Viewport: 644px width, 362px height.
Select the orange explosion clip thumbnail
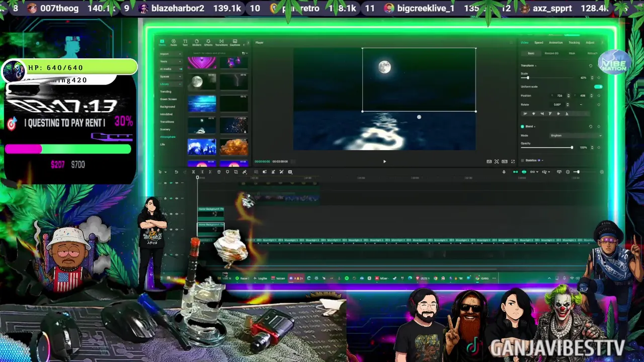[x=233, y=147]
